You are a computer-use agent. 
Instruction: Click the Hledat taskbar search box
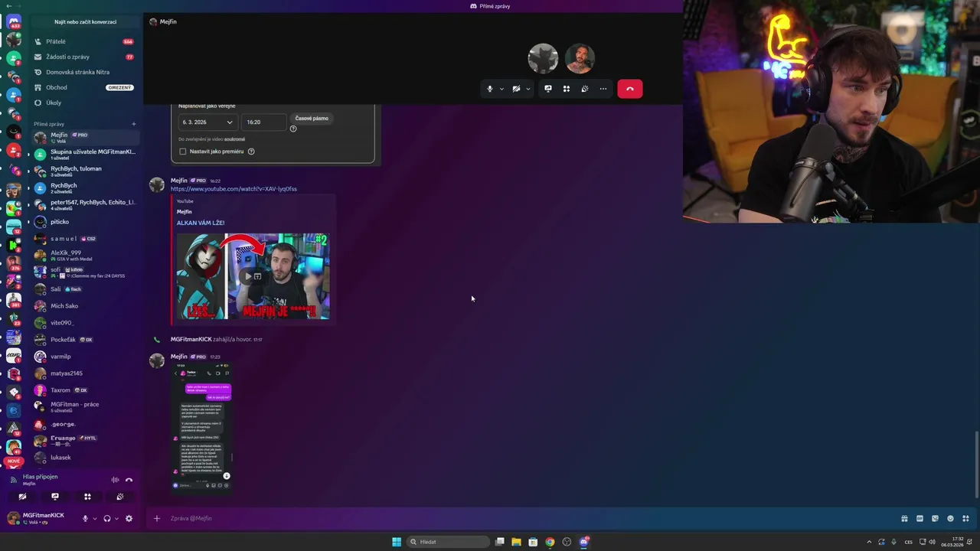click(448, 542)
